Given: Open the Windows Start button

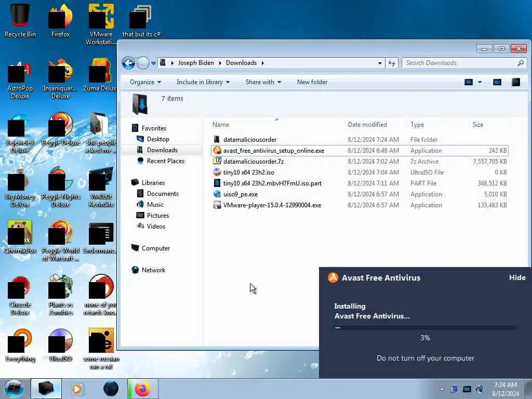Looking at the screenshot, I should [14, 389].
